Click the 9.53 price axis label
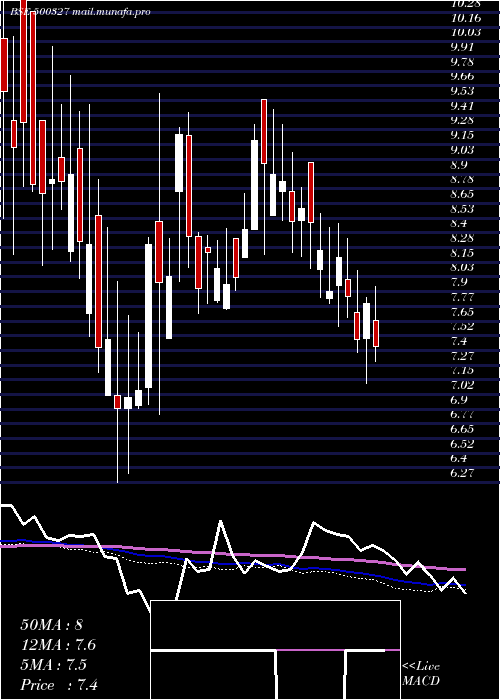This screenshot has height=700, width=500. [462, 91]
